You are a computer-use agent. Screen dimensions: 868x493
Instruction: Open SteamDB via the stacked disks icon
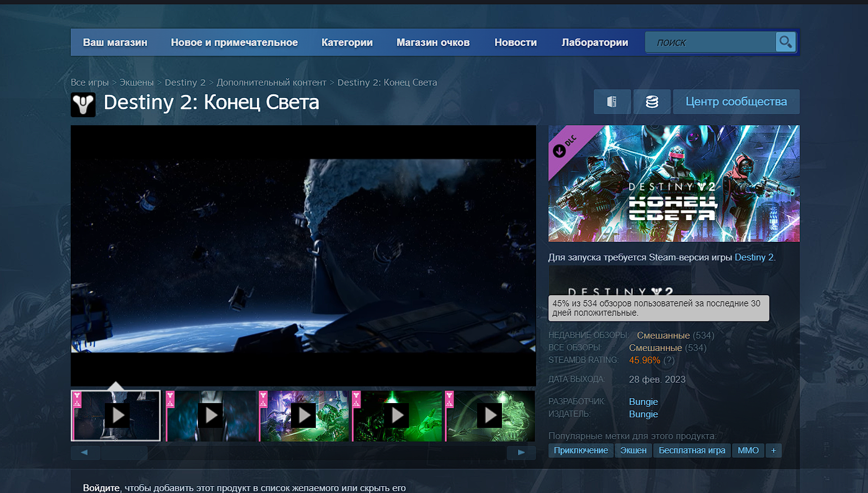point(652,101)
